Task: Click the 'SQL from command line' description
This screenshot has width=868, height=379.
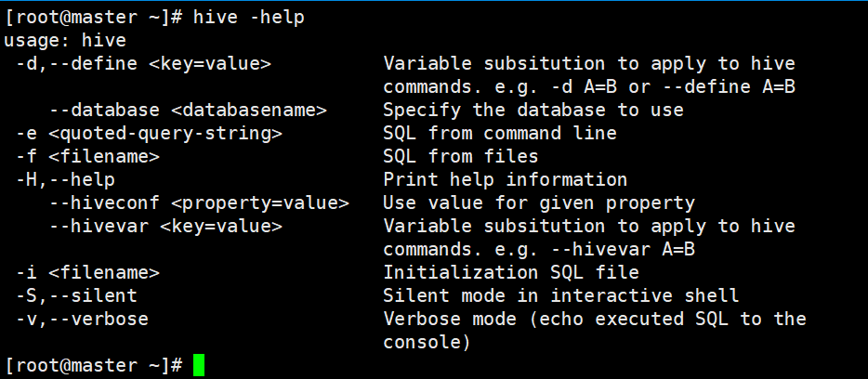Action: [x=500, y=133]
